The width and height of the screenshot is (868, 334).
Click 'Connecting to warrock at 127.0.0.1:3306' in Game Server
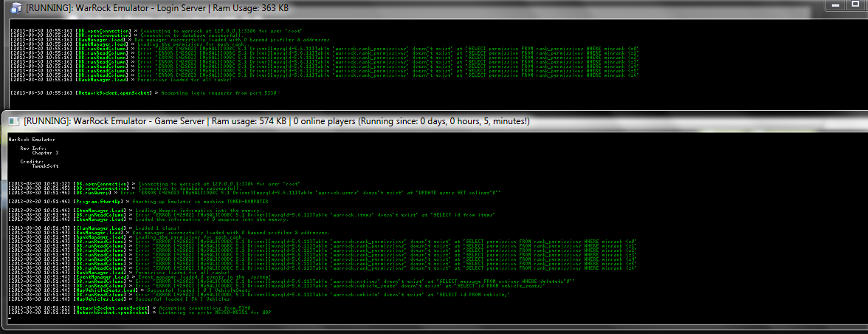click(219, 184)
